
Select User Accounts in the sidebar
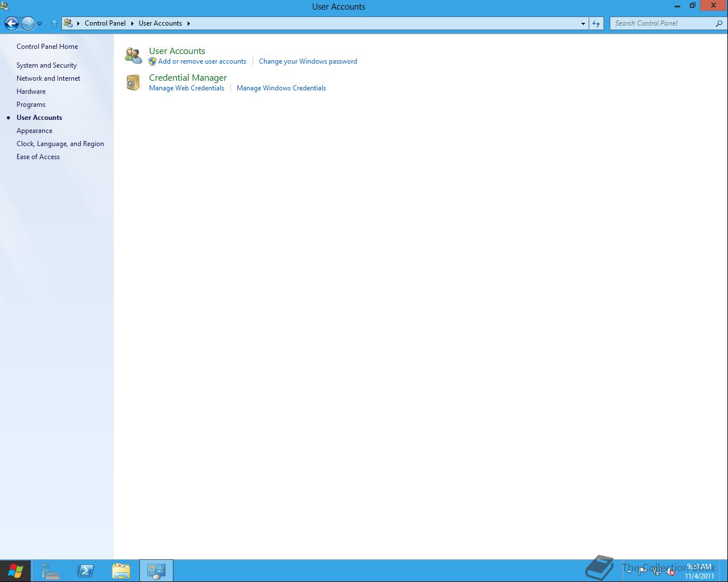click(39, 118)
